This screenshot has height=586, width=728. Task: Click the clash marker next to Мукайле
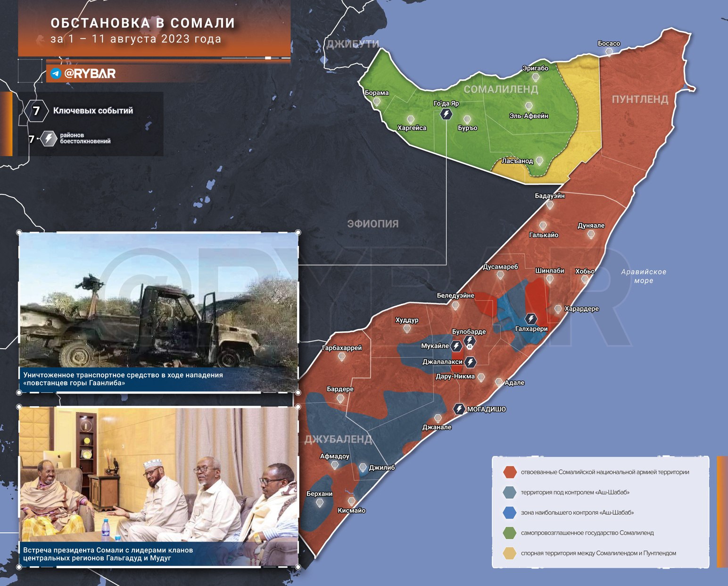click(x=456, y=346)
